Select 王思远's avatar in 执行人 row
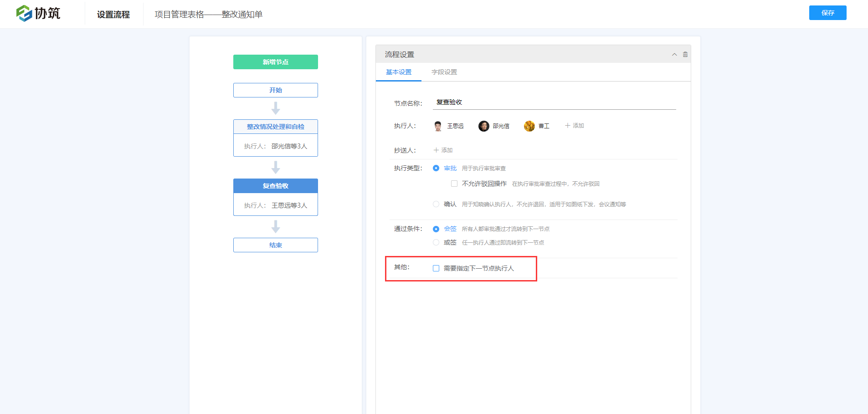This screenshot has height=414, width=868. click(x=437, y=126)
